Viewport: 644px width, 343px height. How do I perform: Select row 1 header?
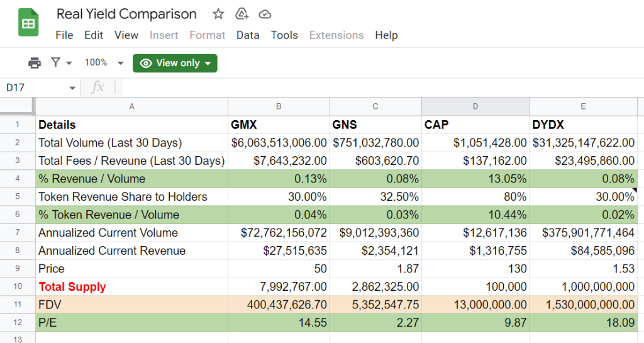(x=17, y=125)
